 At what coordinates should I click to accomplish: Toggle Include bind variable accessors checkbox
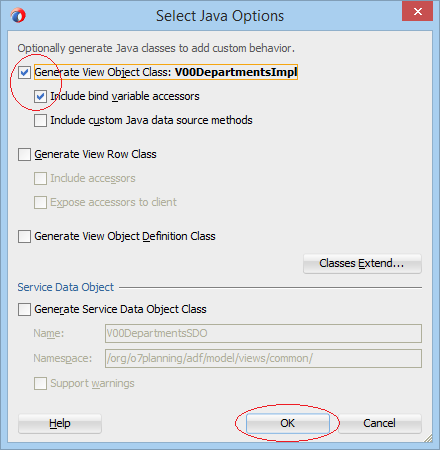click(40, 96)
